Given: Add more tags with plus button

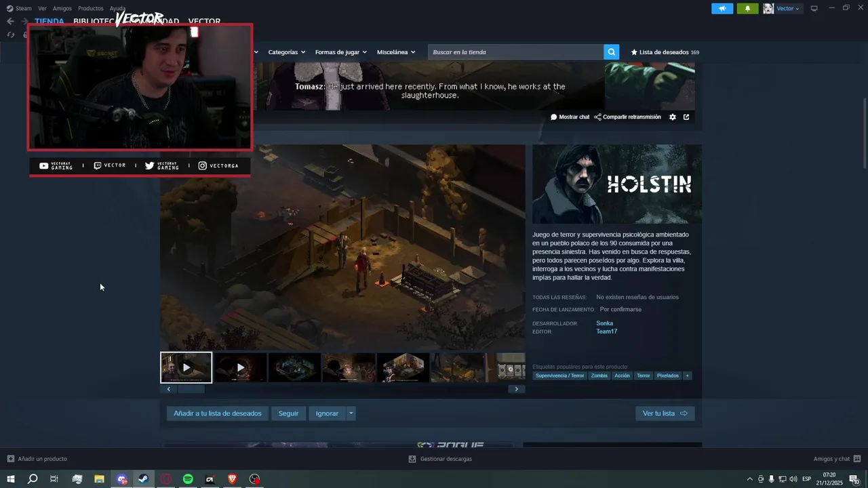Looking at the screenshot, I should 687,375.
